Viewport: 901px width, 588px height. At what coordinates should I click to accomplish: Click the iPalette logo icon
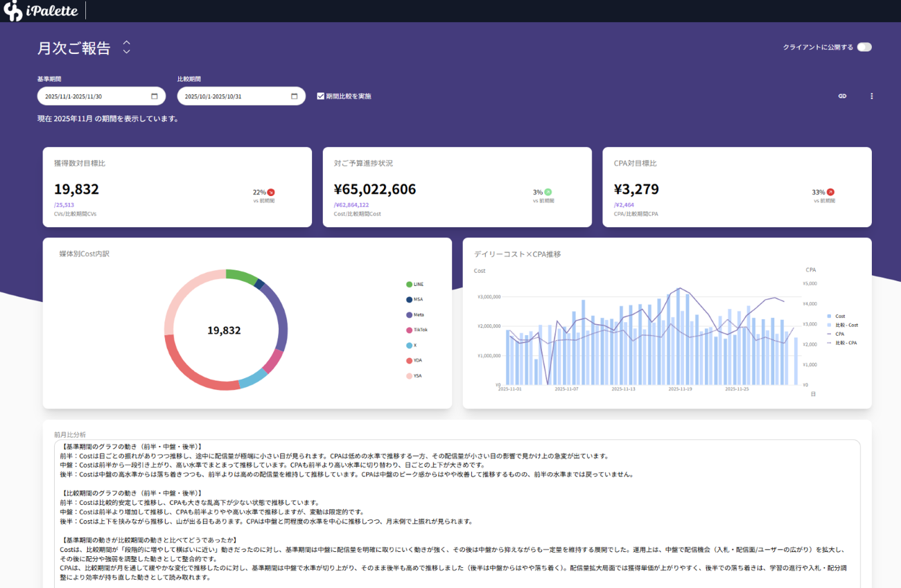(x=11, y=10)
